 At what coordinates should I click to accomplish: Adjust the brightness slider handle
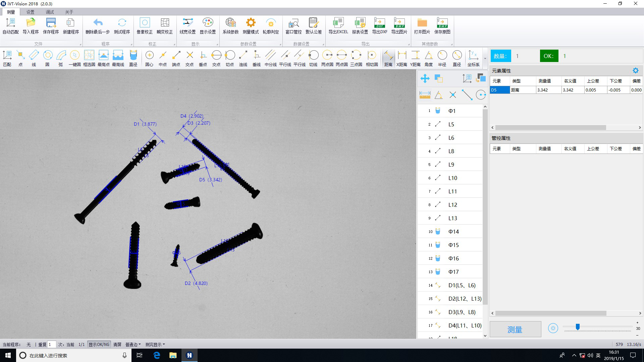578,327
